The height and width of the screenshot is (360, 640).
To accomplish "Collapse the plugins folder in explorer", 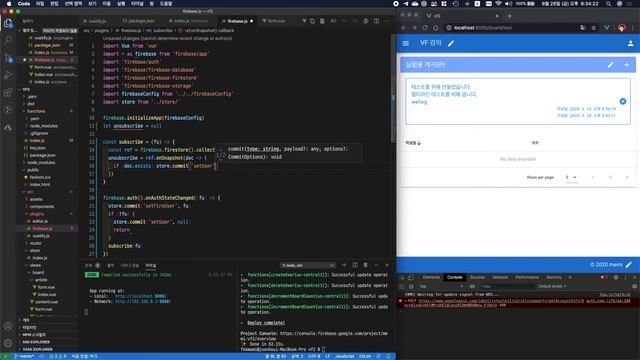I will (36, 214).
